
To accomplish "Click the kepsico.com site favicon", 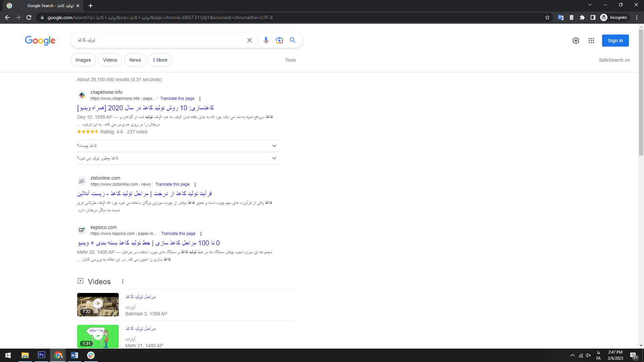I will pyautogui.click(x=82, y=230).
